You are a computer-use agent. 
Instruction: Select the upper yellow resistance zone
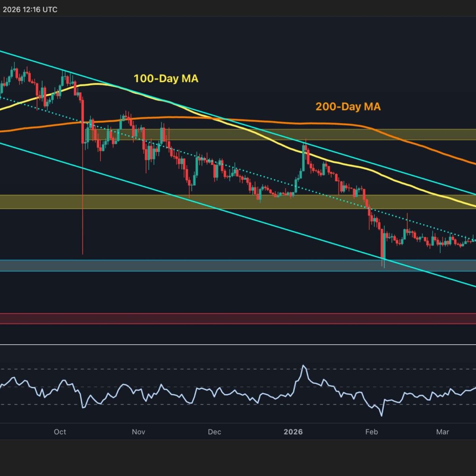click(x=278, y=134)
